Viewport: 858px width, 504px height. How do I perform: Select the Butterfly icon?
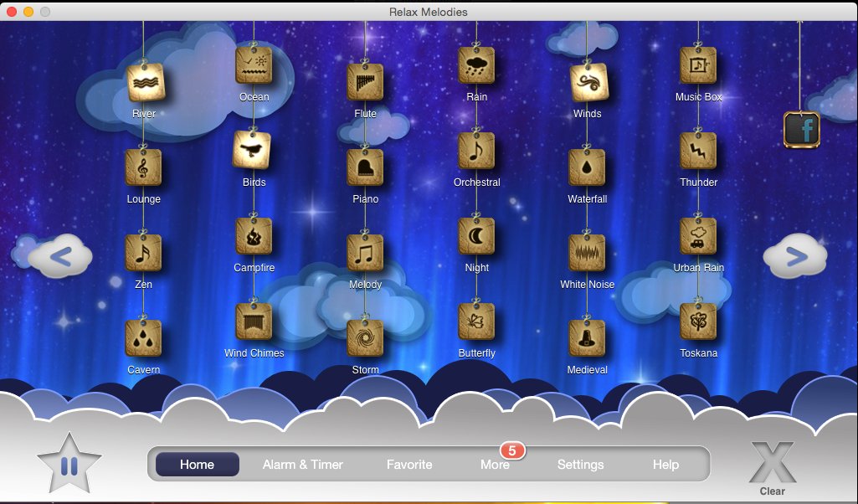(x=476, y=321)
